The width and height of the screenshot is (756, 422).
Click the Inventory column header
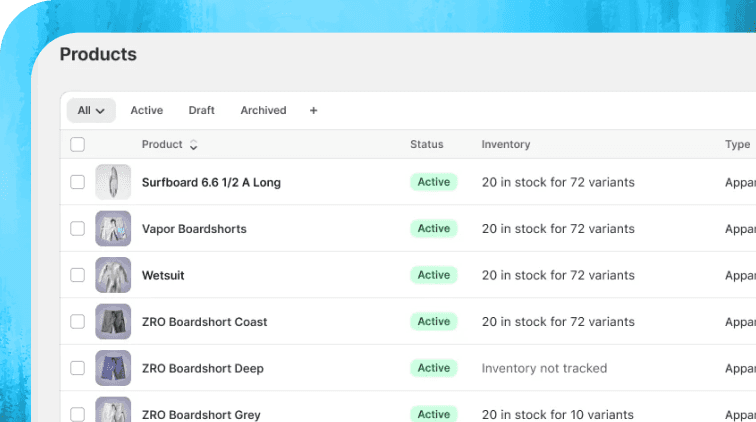pos(505,145)
